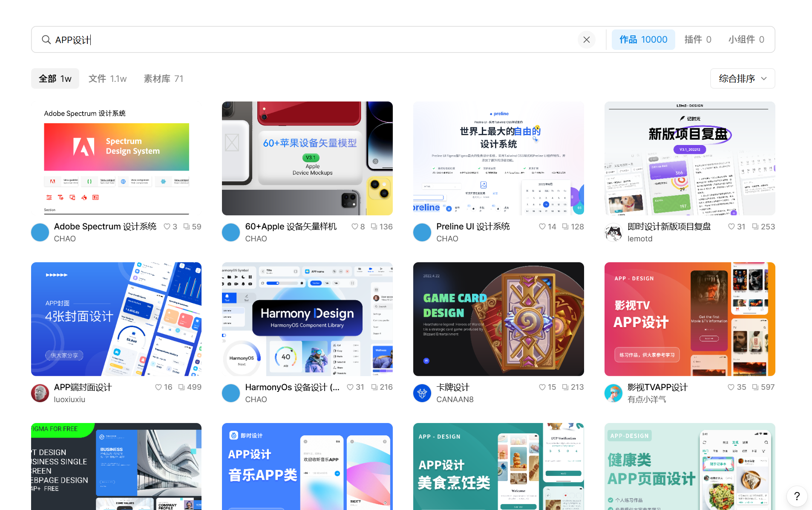This screenshot has height=510, width=812.
Task: Open the 影视TV APP设计 thumbnail
Action: [x=690, y=319]
